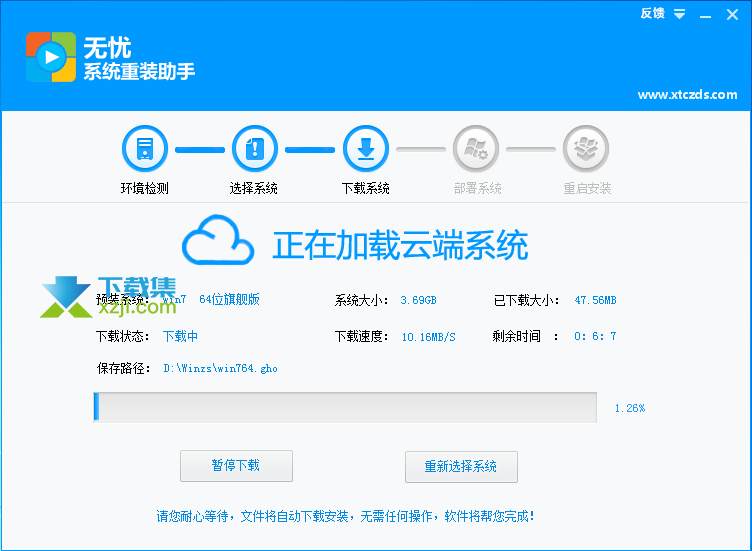Click the 64位旗舰版 system value
The width and height of the screenshot is (752, 551).
(229, 299)
